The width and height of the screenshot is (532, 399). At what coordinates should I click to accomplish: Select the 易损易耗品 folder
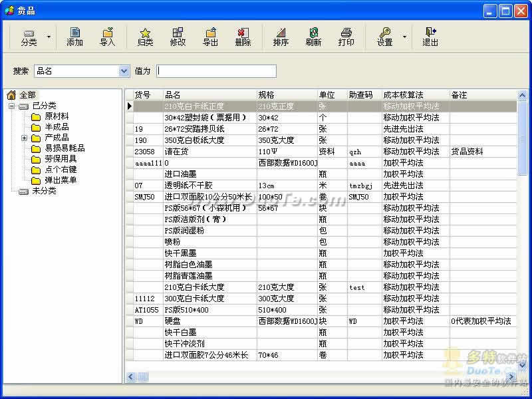[x=65, y=148]
